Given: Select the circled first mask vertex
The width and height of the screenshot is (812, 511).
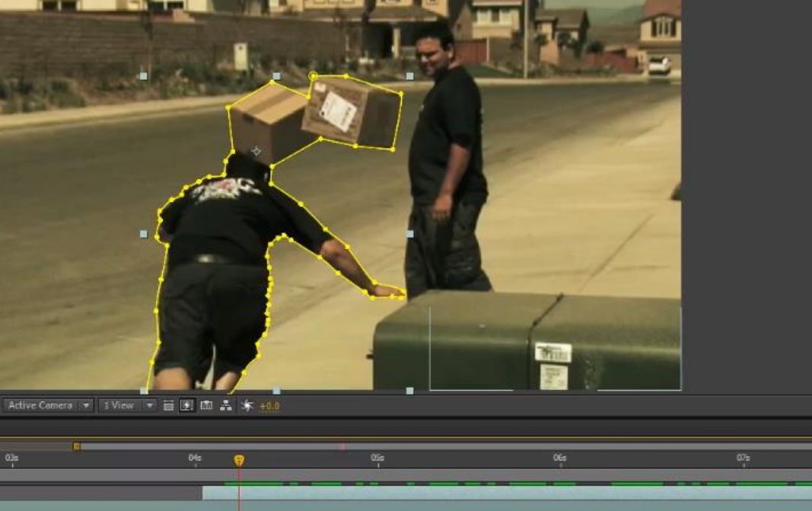Looking at the screenshot, I should [313, 76].
